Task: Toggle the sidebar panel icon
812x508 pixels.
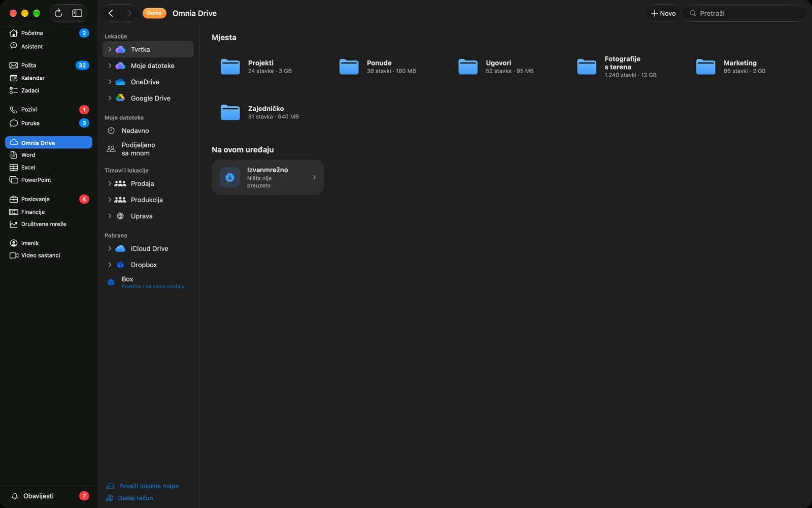Action: point(77,13)
